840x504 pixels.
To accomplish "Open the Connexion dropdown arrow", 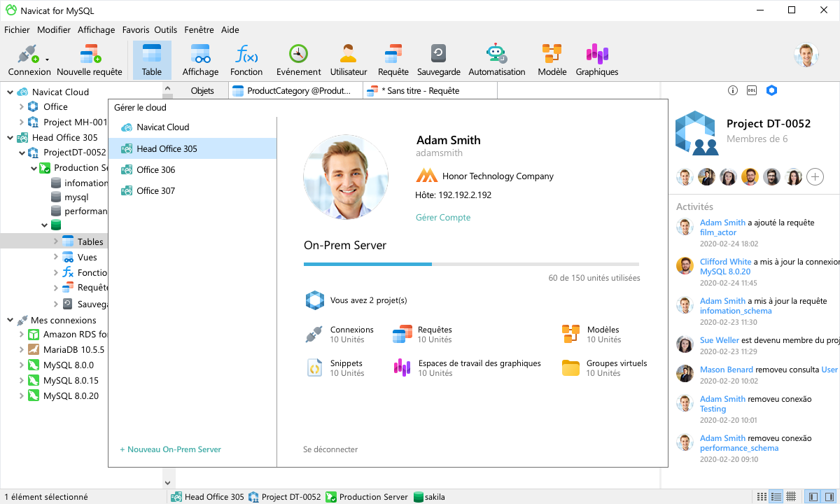I will click(x=47, y=60).
